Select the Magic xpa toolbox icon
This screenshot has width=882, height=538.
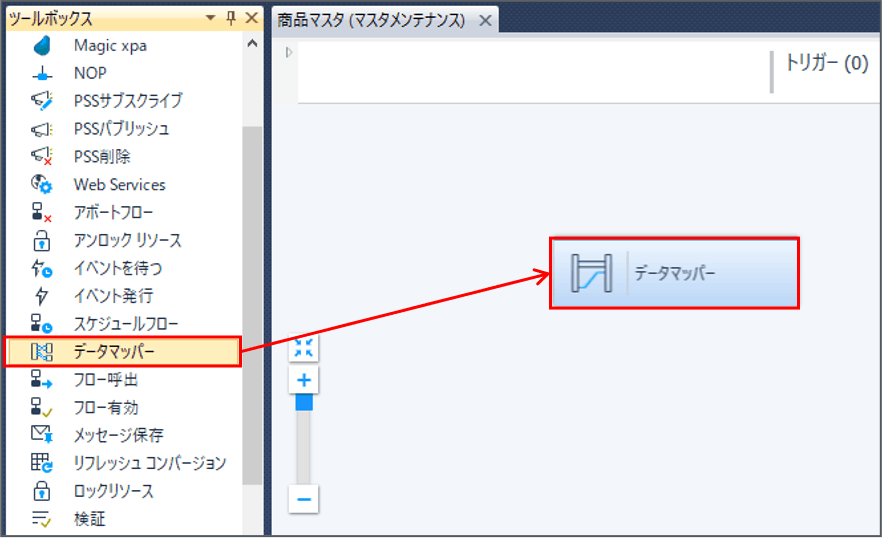[x=41, y=45]
